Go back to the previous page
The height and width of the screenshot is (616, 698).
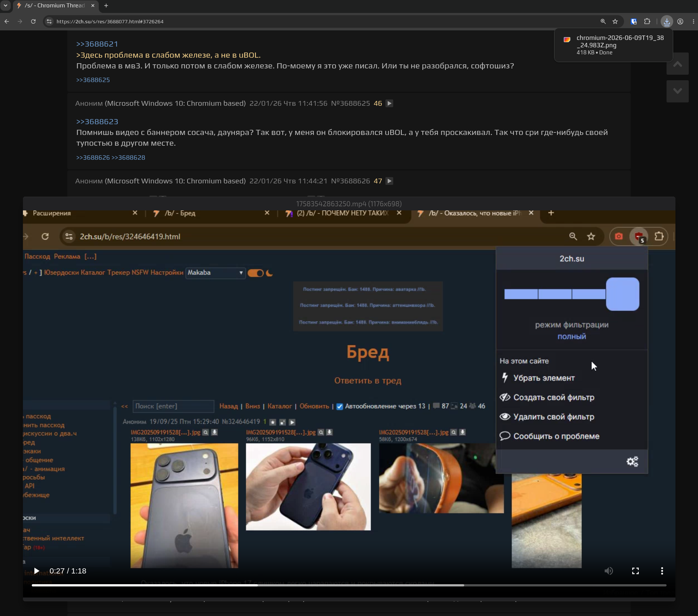tap(7, 21)
